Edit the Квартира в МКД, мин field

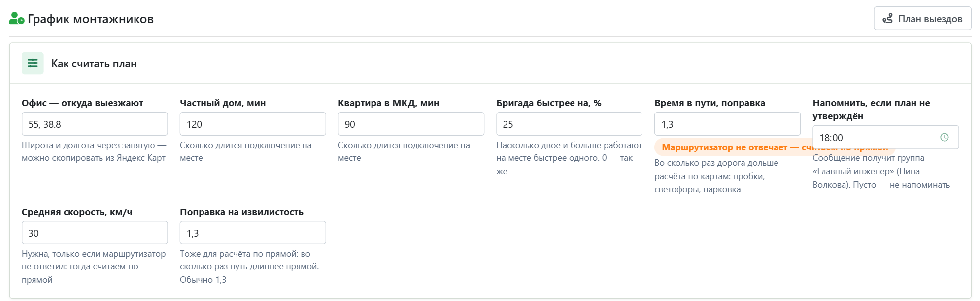pyautogui.click(x=411, y=124)
